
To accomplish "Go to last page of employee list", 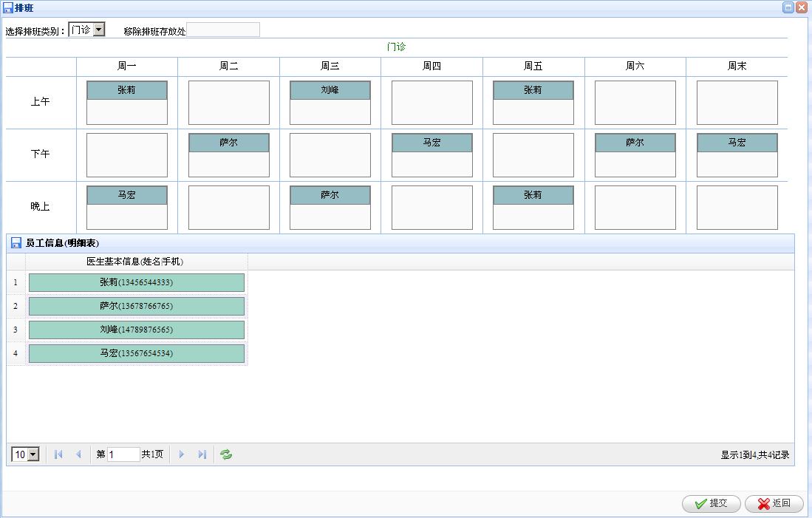I will tap(202, 454).
